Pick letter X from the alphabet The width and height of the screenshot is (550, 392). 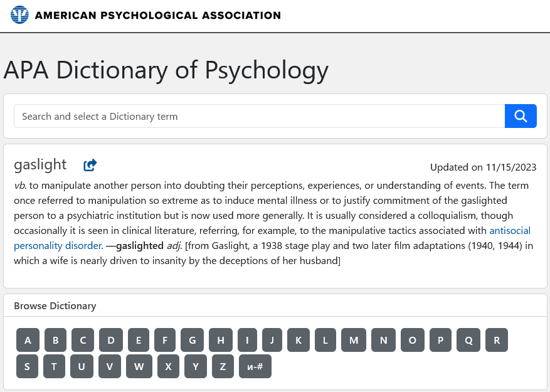coord(168,366)
